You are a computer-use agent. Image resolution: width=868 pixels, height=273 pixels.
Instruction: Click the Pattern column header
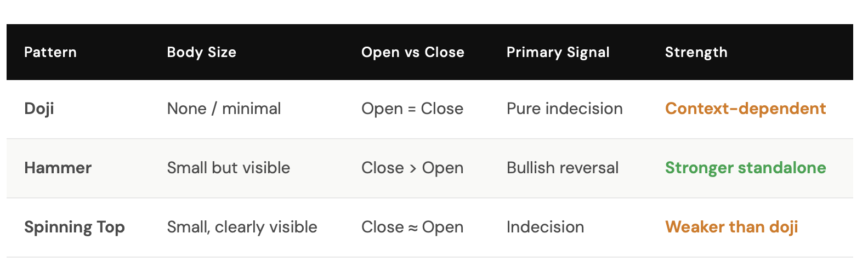pos(50,52)
